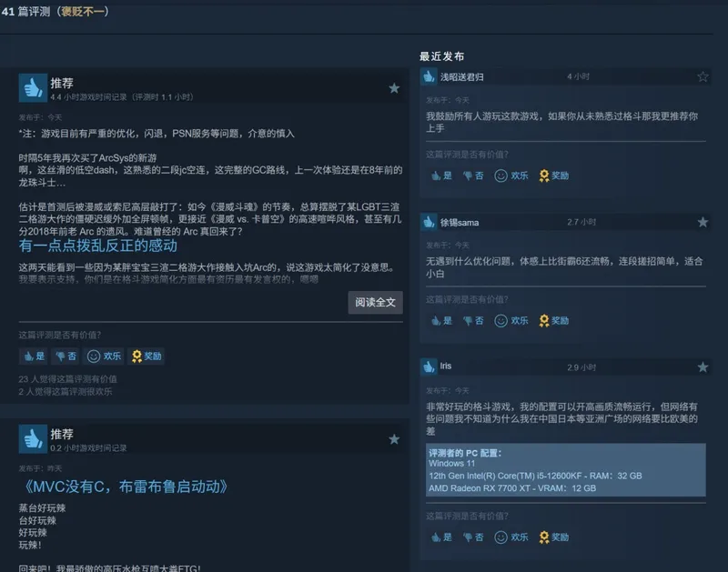Click outline star on 浅昭送君归 review

[x=703, y=76]
